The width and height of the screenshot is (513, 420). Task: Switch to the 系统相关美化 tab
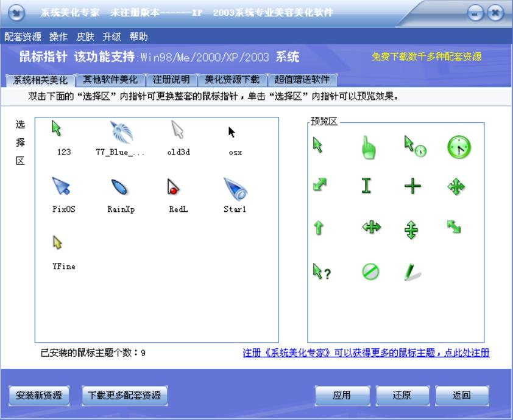pos(41,80)
